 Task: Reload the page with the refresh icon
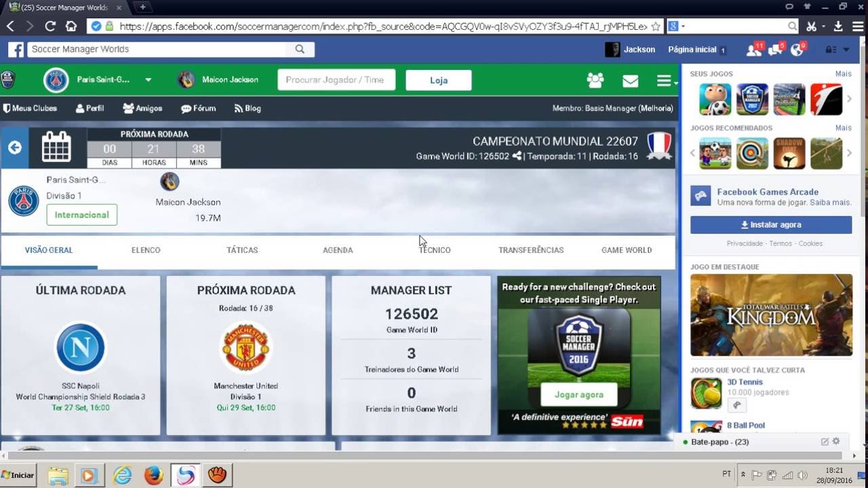[x=50, y=26]
